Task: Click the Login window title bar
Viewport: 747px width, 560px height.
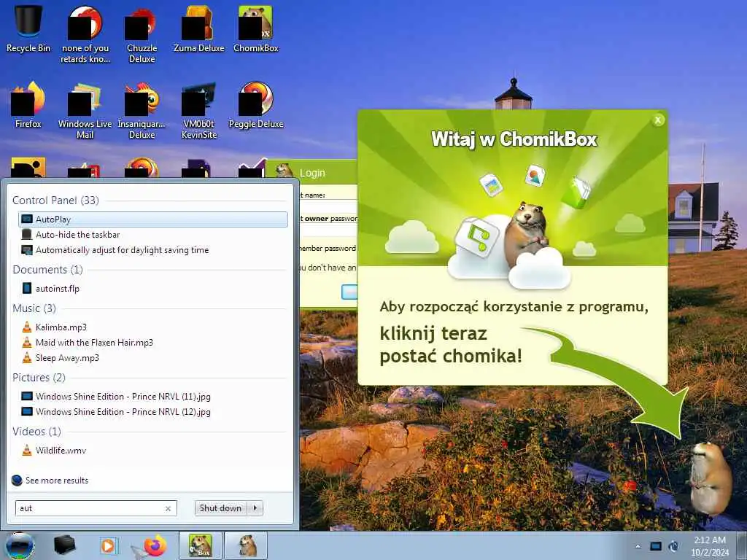Action: click(312, 172)
